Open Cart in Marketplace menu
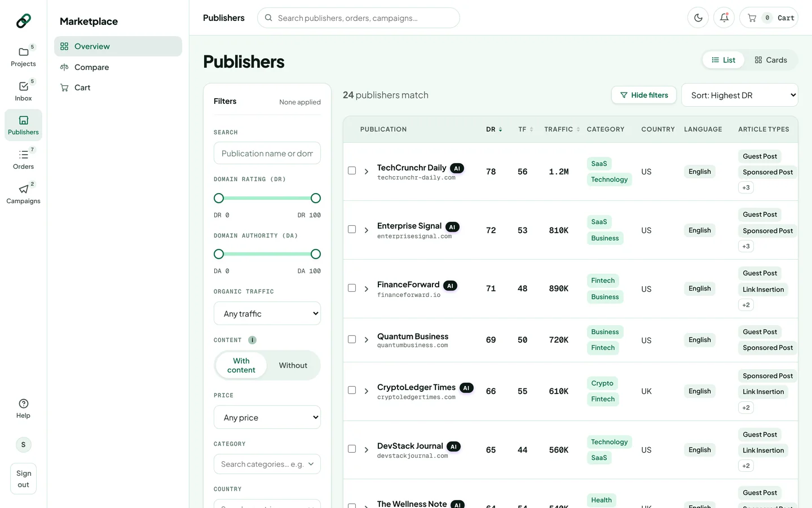Screen dimensions: 812x508 (118, 87)
